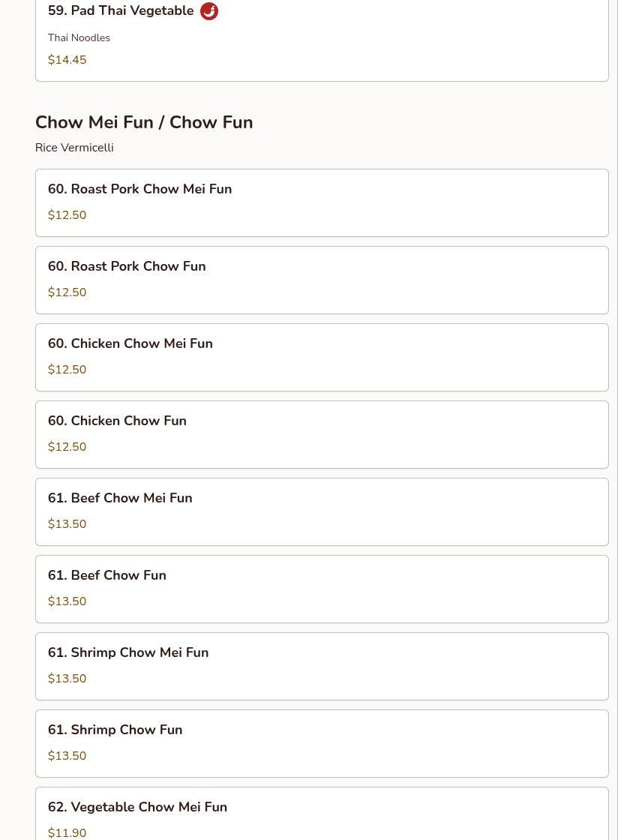Open 62. Vegetable Chow Mei Fun
The image size is (633, 840).
tap(322, 813)
